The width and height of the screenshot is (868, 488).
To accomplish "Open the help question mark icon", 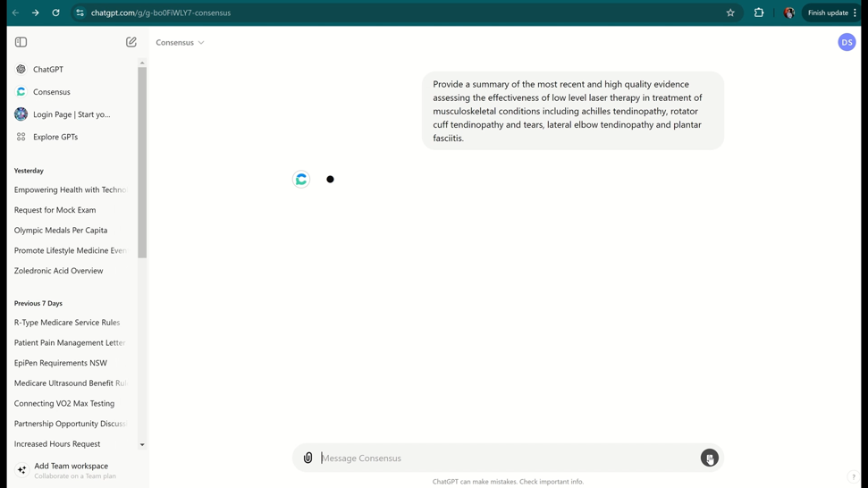I will point(853,476).
